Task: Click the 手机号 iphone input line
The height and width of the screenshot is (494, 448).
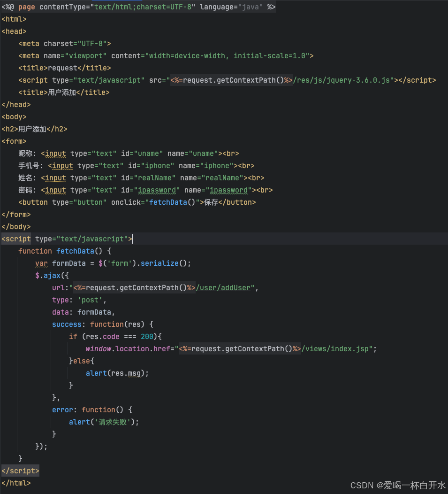Action: click(x=137, y=166)
